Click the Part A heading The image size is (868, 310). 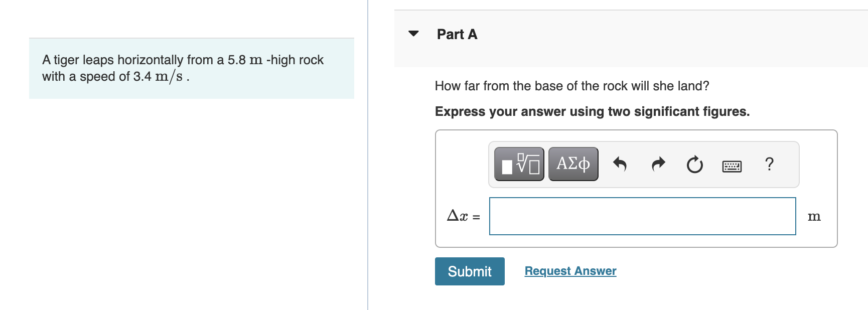click(x=457, y=34)
